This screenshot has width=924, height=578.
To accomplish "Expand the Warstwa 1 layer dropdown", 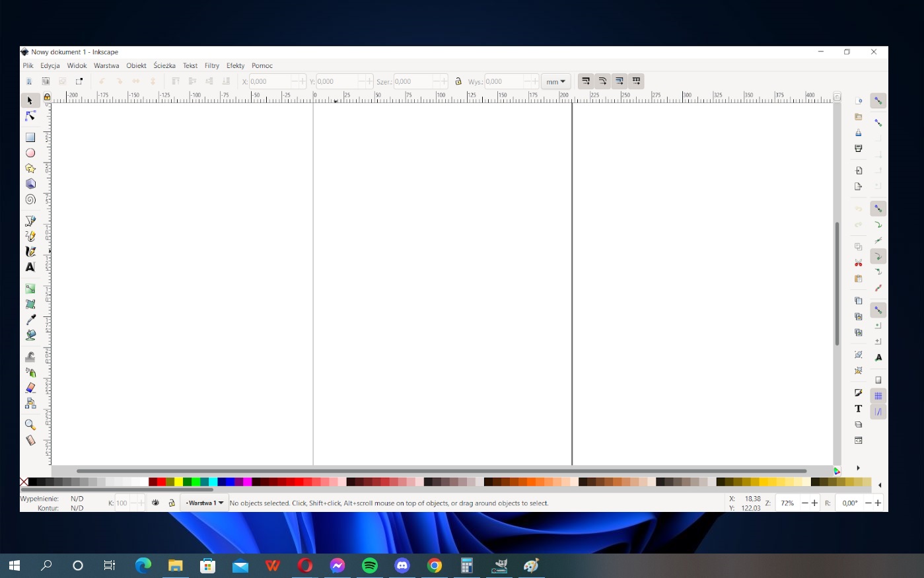I will (221, 503).
